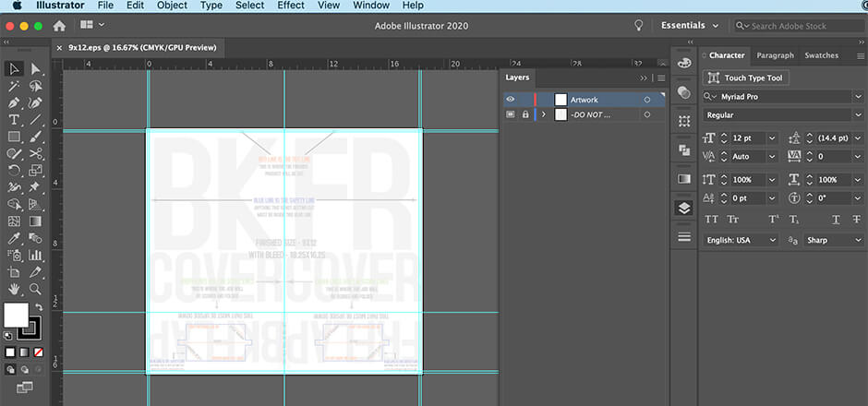Open the Sharp anti-aliasing dropdown
The image size is (868, 406).
[833, 240]
